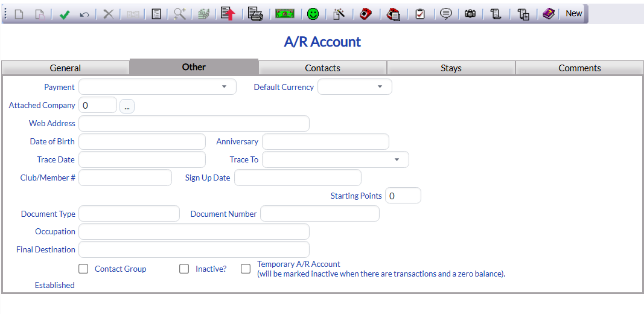Image resolution: width=644 pixels, height=314 pixels.
Task: Click the Attached Company number field
Action: coord(98,105)
